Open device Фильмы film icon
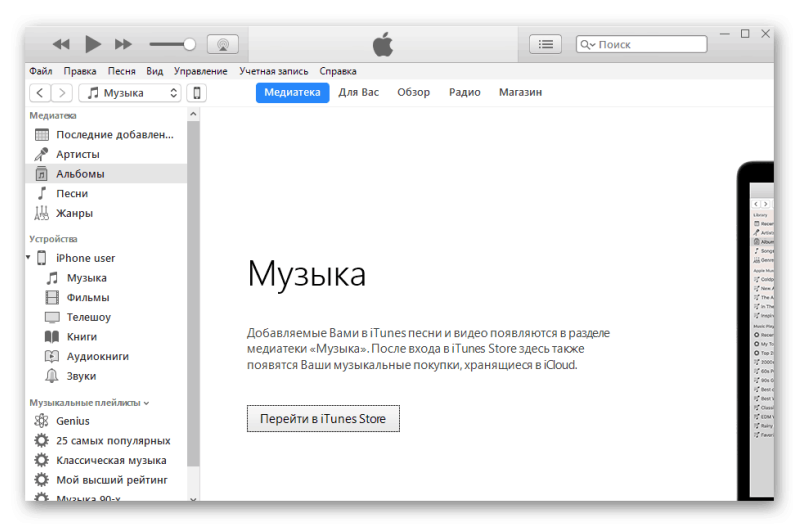 [52, 297]
